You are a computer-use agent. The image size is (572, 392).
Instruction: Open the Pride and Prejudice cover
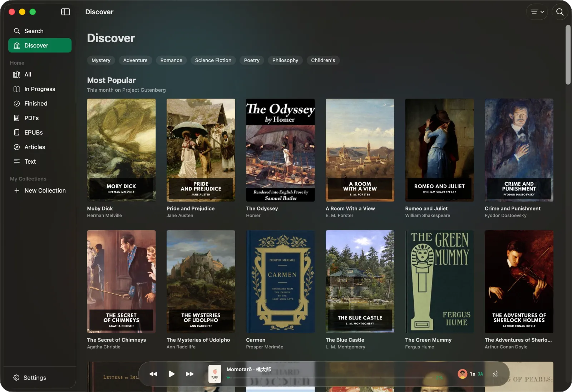[201, 150]
